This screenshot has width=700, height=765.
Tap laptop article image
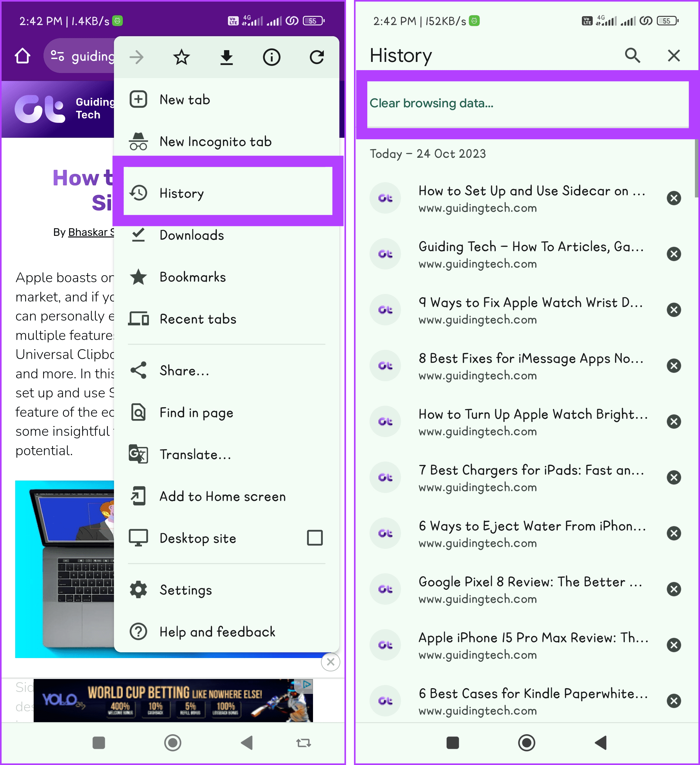pyautogui.click(x=64, y=569)
